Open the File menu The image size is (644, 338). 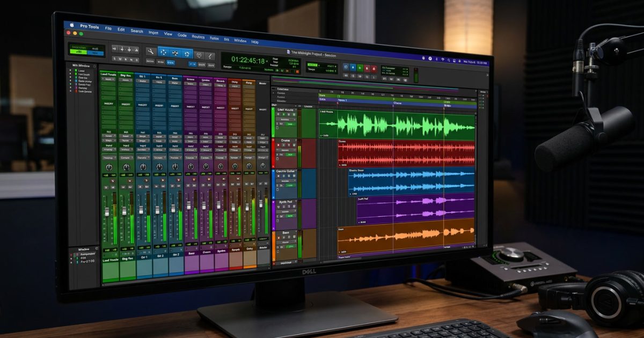(x=108, y=28)
